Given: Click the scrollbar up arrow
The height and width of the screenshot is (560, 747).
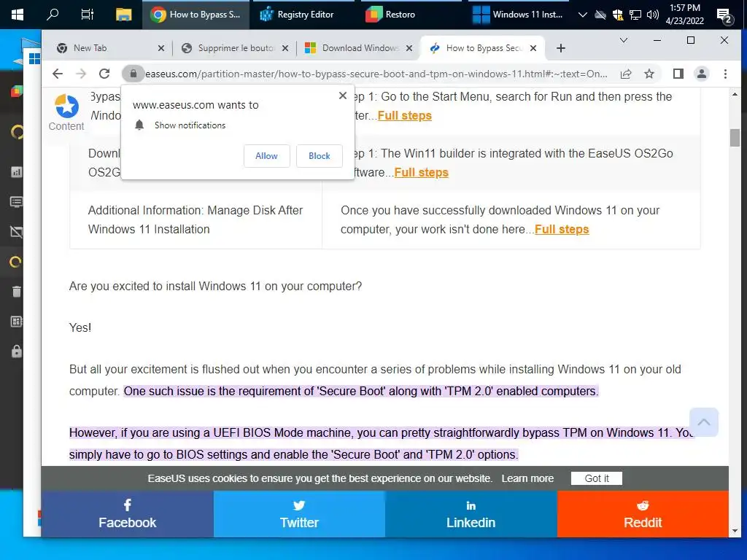Looking at the screenshot, I should 735,95.
